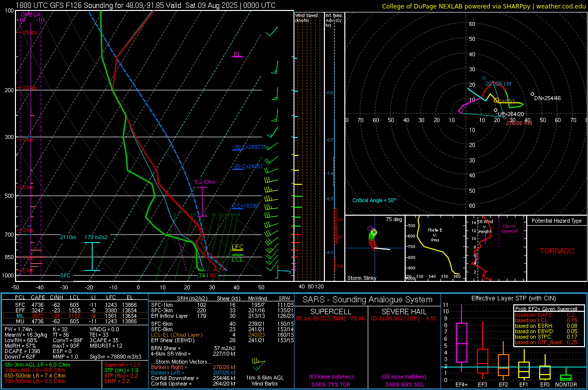
Task: Click the "SHIP = 2.2" index
Action: coord(117,381)
